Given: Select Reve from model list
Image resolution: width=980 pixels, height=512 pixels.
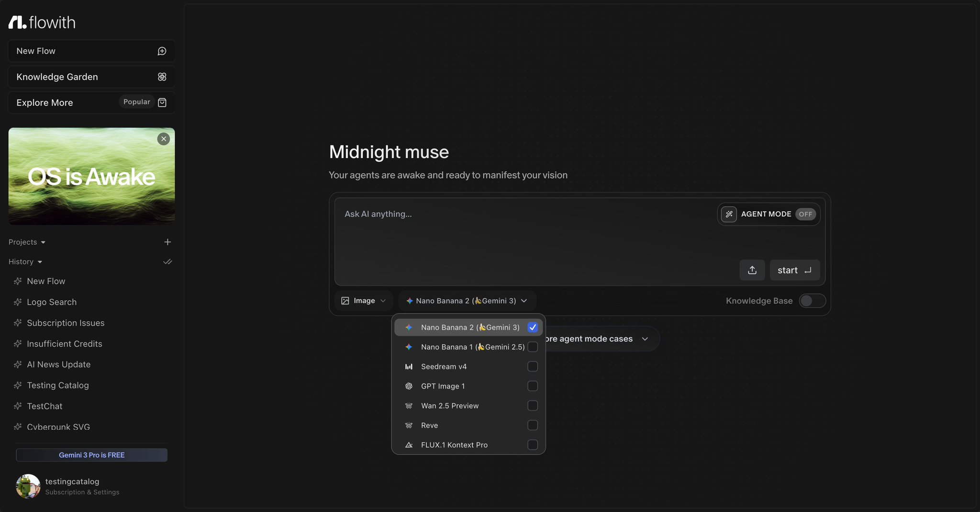Looking at the screenshot, I should click(468, 425).
